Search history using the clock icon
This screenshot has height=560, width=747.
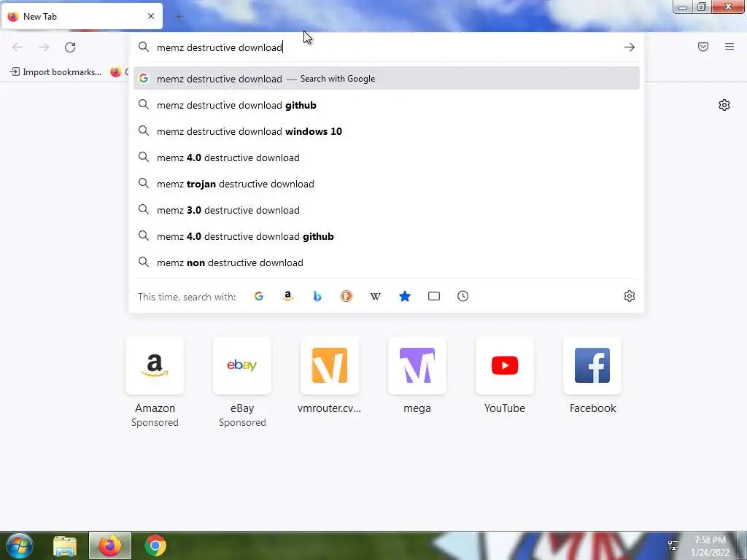(463, 296)
